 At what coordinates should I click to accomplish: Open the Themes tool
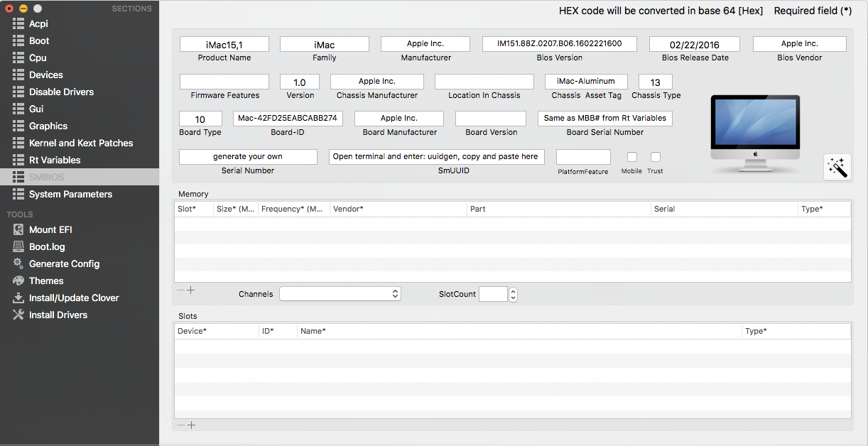point(80,281)
